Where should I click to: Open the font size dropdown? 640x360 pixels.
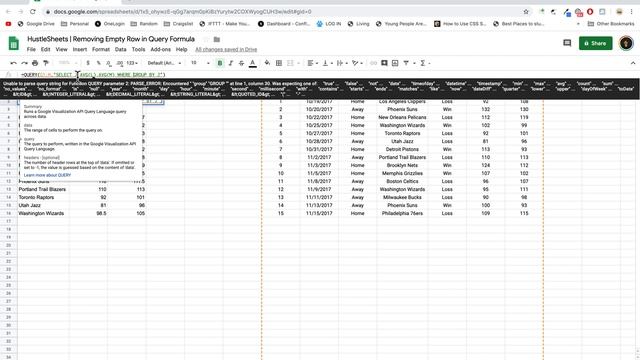click(x=200, y=63)
